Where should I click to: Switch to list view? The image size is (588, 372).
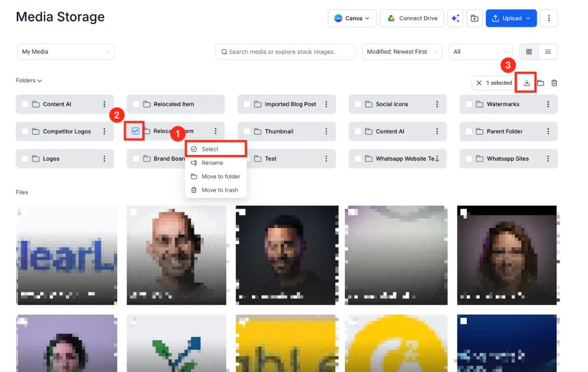548,51
